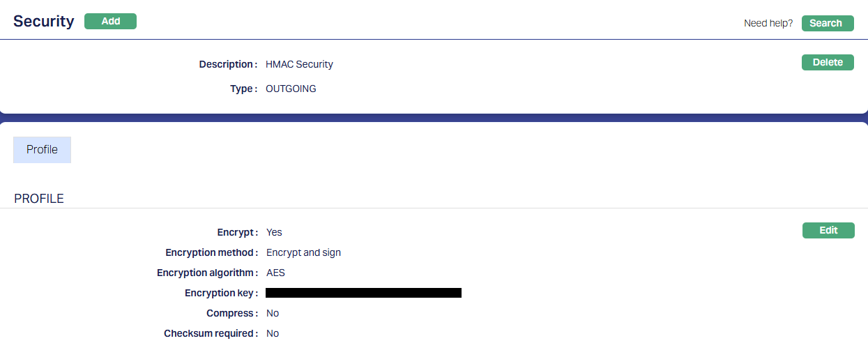
Task: Click the 'Description' field label
Action: [227, 64]
